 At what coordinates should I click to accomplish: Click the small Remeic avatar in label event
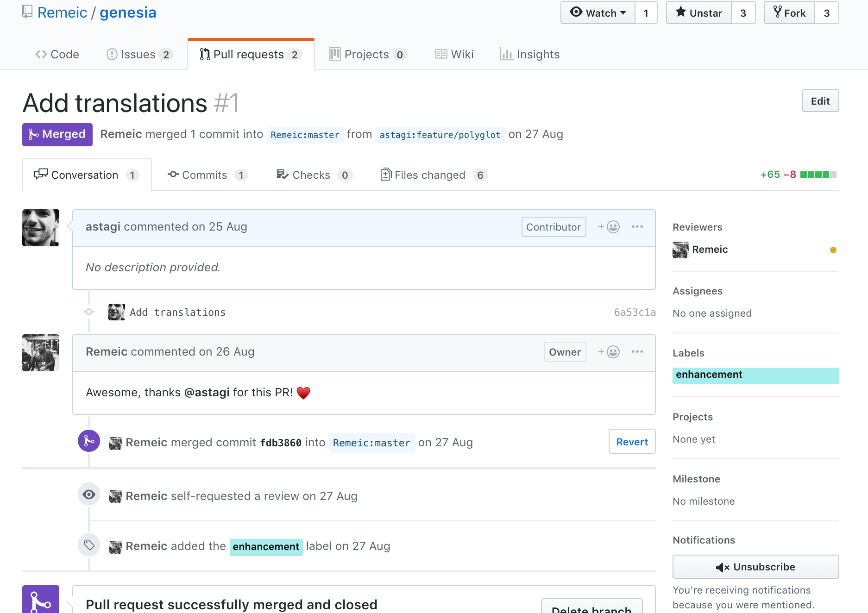pyautogui.click(x=116, y=547)
